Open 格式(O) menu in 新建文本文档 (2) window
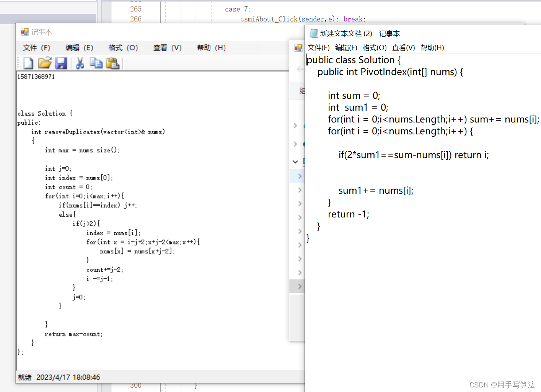The height and width of the screenshot is (392, 541). [x=375, y=47]
